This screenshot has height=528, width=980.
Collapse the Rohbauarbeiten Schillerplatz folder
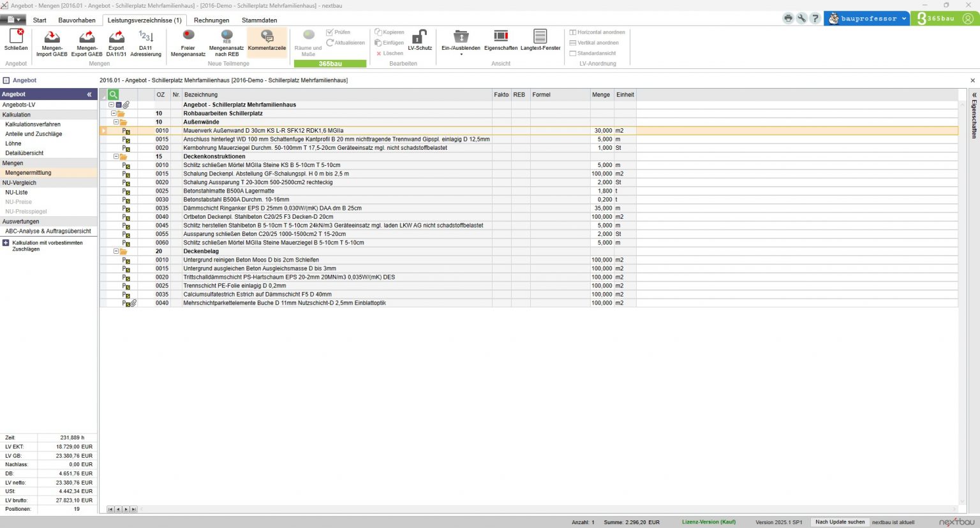[114, 114]
